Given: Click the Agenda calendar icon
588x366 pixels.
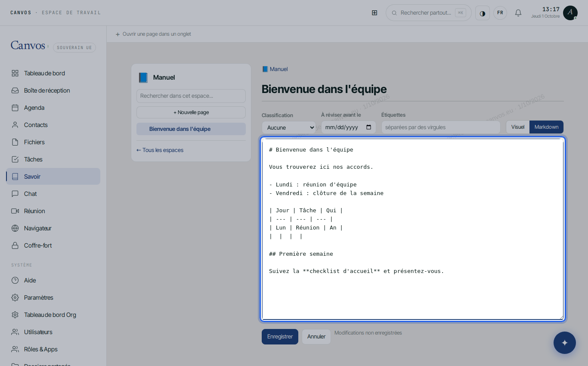Looking at the screenshot, I should 15,108.
